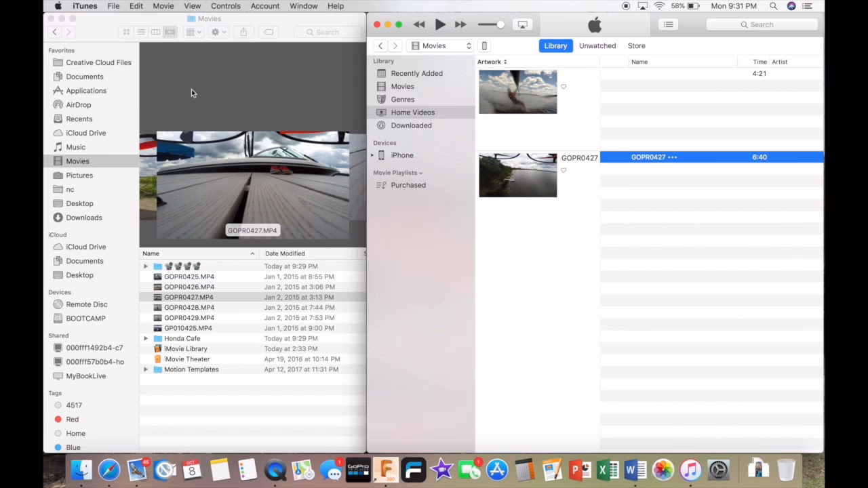Switch to the Unwatched tab

[x=597, y=45]
